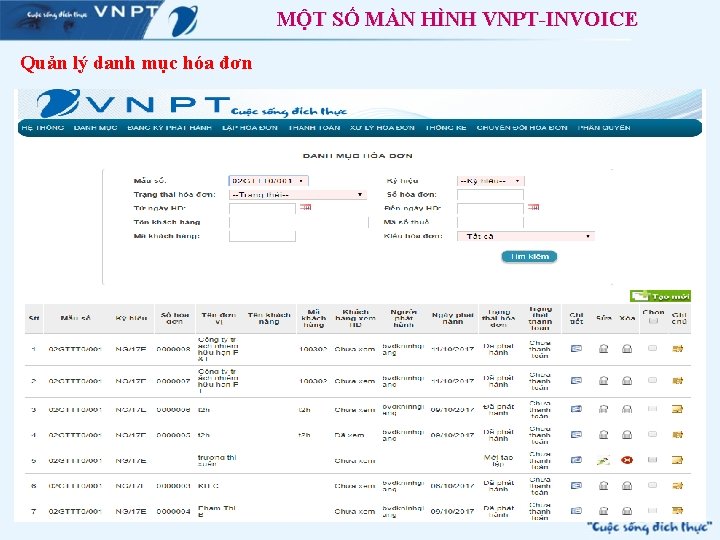Image resolution: width=720 pixels, height=540 pixels.
Task: Open the DANH MỤC menu
Action: click(x=96, y=128)
